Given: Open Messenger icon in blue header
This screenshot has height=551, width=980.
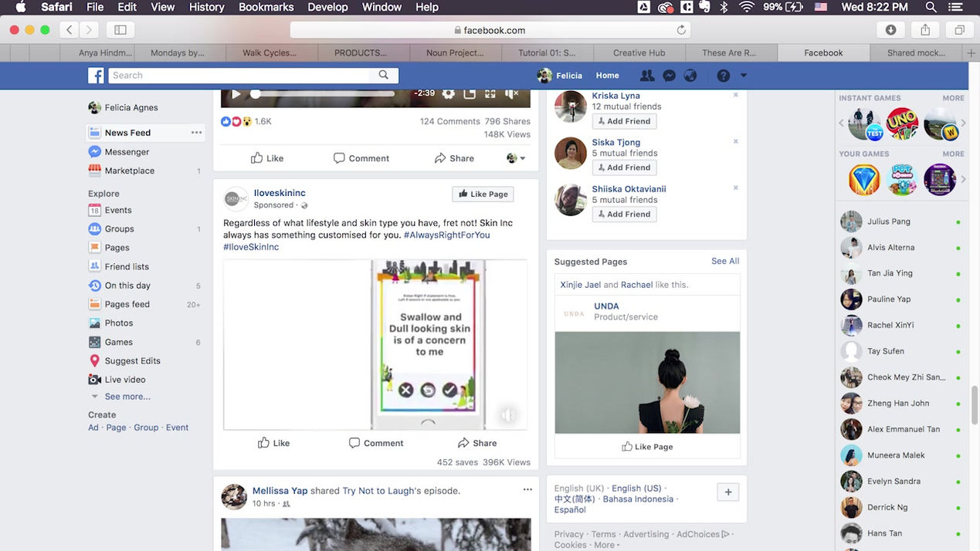Looking at the screenshot, I should [x=670, y=76].
